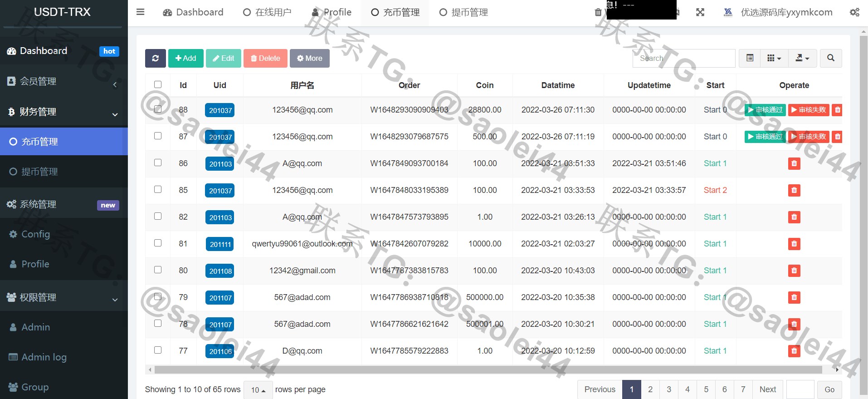The image size is (868, 399).
Task: Click the scrollbar right arrow
Action: (x=837, y=370)
